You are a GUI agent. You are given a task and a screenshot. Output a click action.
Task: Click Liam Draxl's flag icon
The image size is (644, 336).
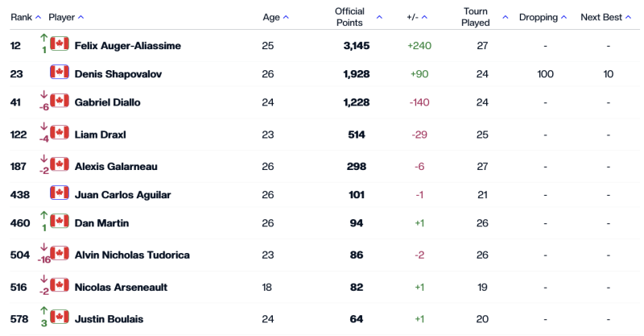(59, 132)
